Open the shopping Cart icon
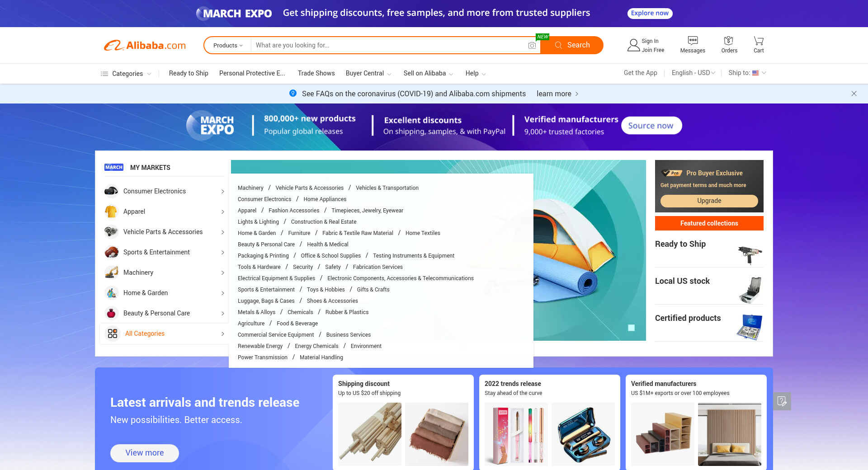This screenshot has width=868, height=470. [x=759, y=40]
